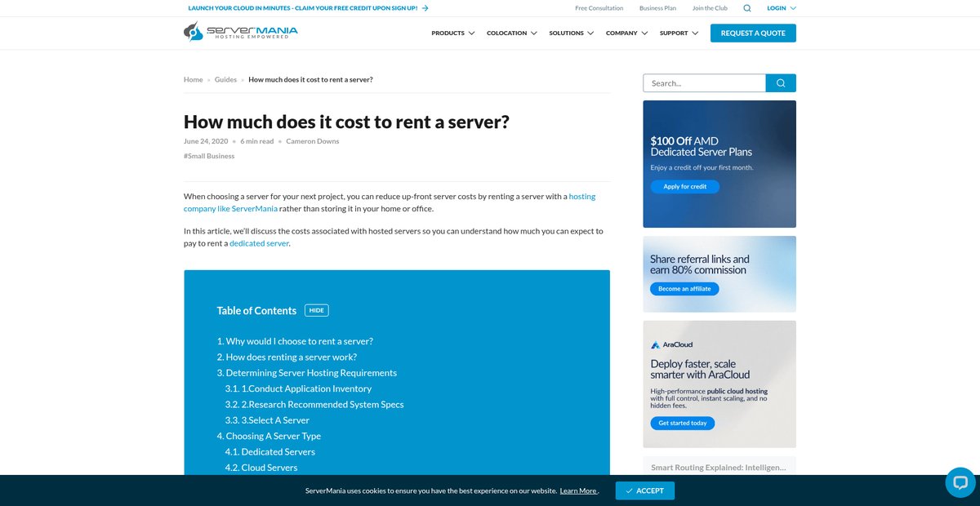The image size is (980, 506).
Task: Accept the cookie notice
Action: point(645,490)
